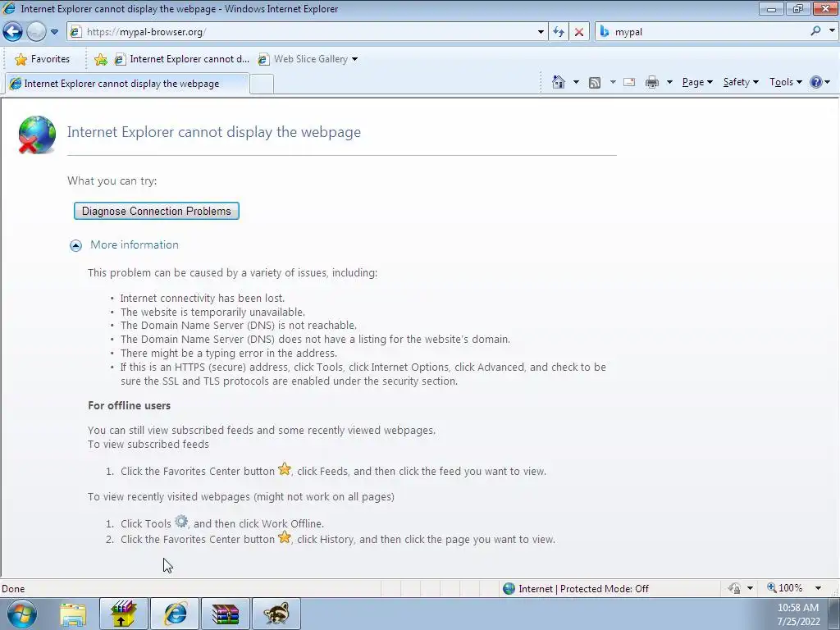Restore down the Internet Explorer window

tap(797, 8)
